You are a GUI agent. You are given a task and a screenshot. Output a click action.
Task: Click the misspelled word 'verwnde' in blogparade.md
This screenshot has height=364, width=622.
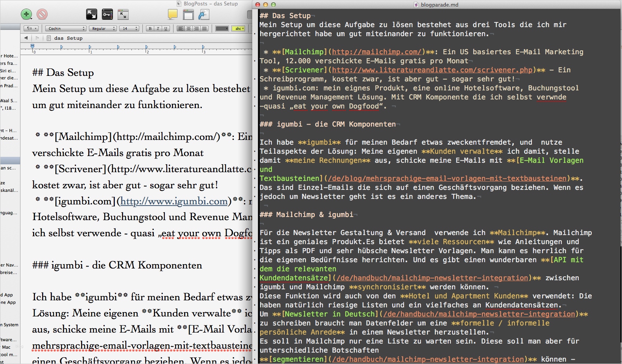552,97
